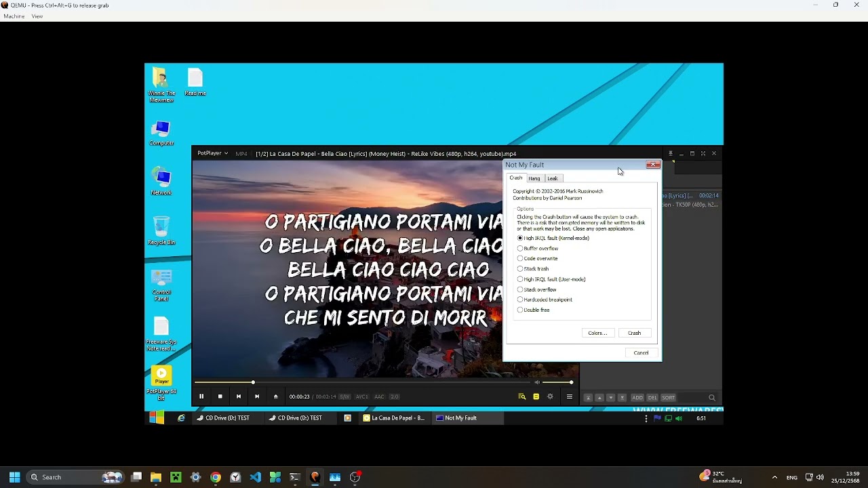
Task: Select High IRQL fault (User-mode) option
Action: tap(551, 279)
